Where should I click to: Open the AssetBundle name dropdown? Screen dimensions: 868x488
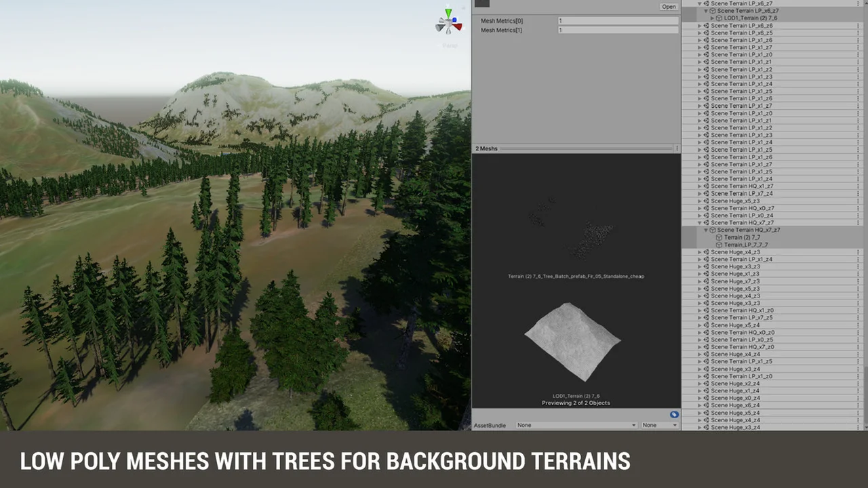click(x=576, y=425)
